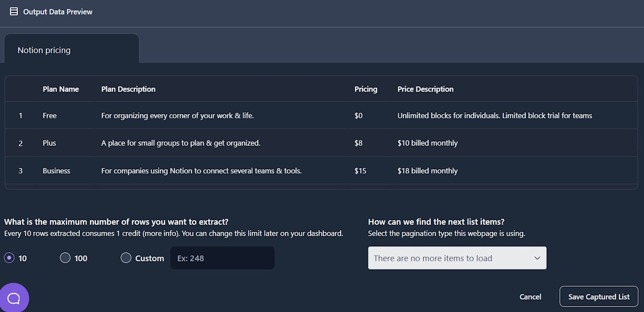Click the 'For companies using Notion' description
644x312 pixels.
click(201, 171)
